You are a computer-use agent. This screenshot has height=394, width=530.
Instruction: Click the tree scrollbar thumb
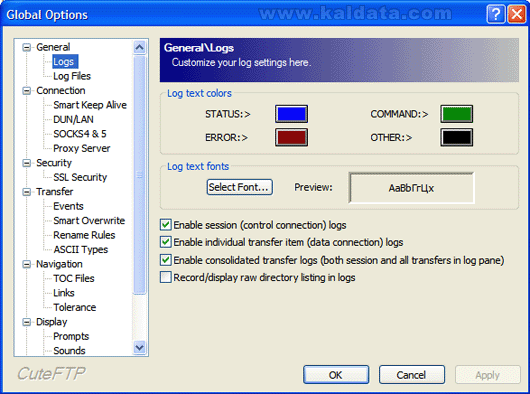pyautogui.click(x=140, y=175)
